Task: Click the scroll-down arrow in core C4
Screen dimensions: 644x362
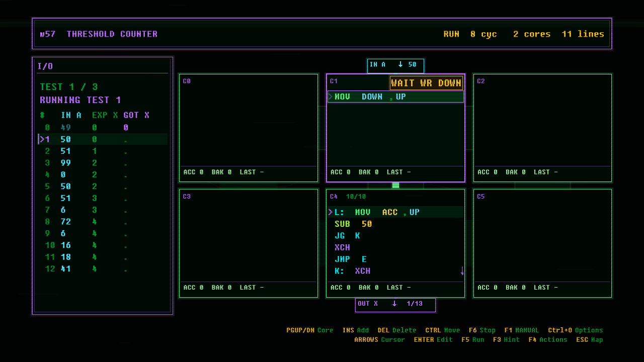Action: pyautogui.click(x=462, y=271)
